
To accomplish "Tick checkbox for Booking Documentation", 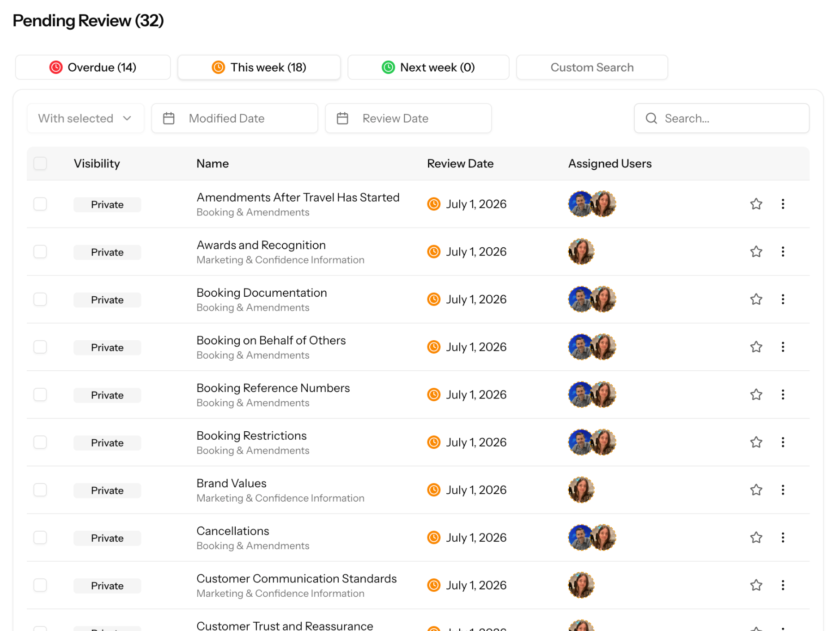I will click(40, 299).
